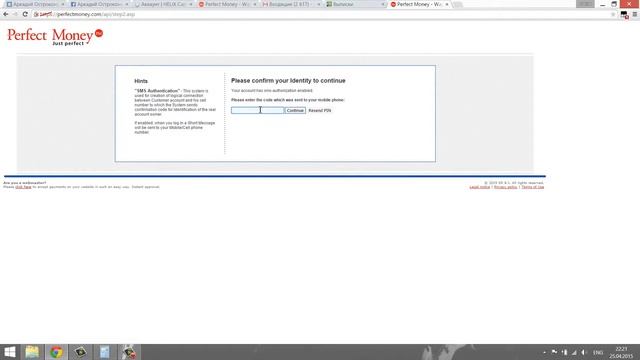Open the Windows Start button
The height and width of the screenshot is (360, 640).
(x=10, y=352)
